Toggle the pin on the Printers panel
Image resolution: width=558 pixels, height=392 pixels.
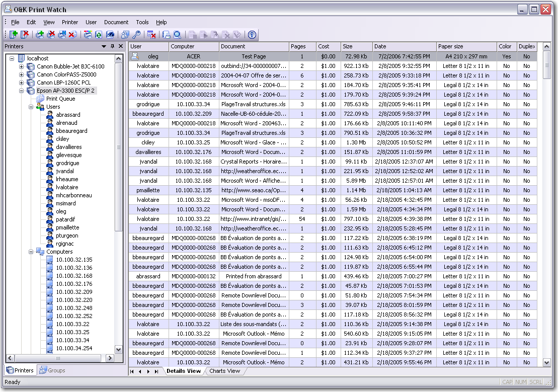tap(112, 46)
